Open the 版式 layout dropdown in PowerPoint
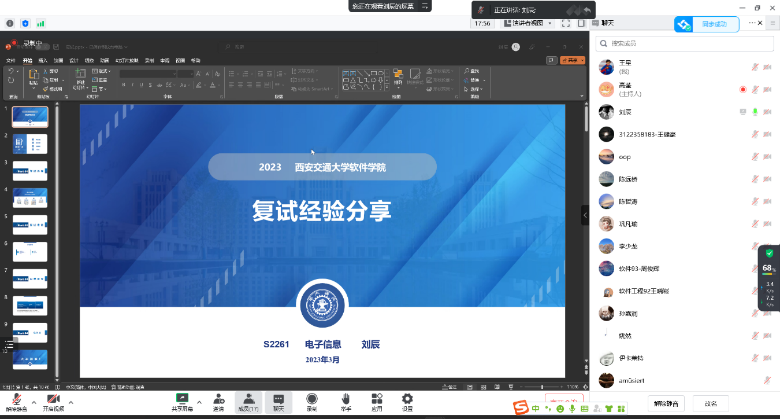 [x=101, y=71]
